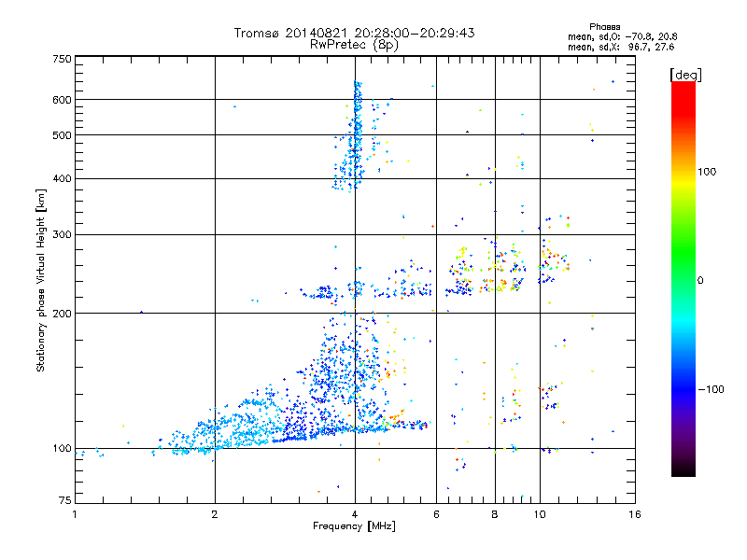Click the x-axis tick label '16'
The height and width of the screenshot is (560, 747).
tap(635, 514)
